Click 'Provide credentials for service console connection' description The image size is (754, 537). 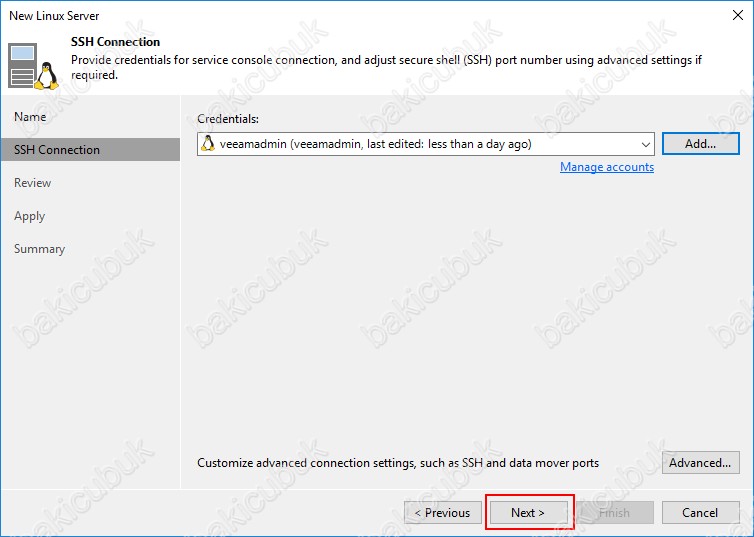(387, 67)
